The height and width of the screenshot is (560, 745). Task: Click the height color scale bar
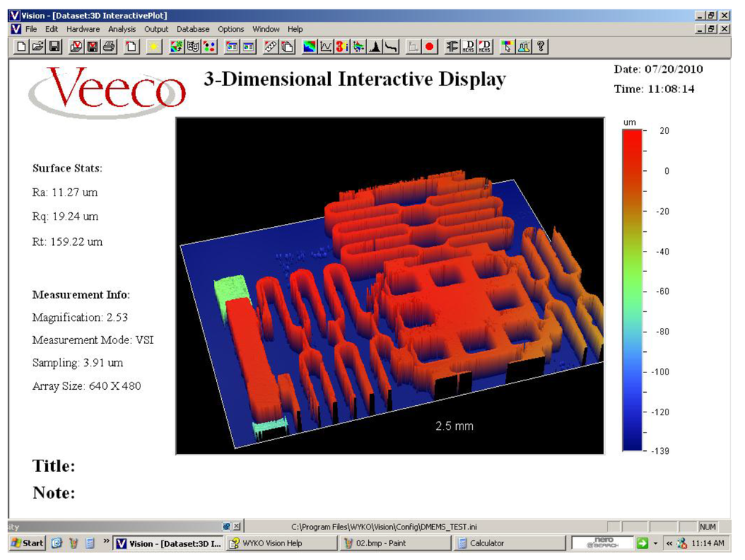click(x=632, y=289)
